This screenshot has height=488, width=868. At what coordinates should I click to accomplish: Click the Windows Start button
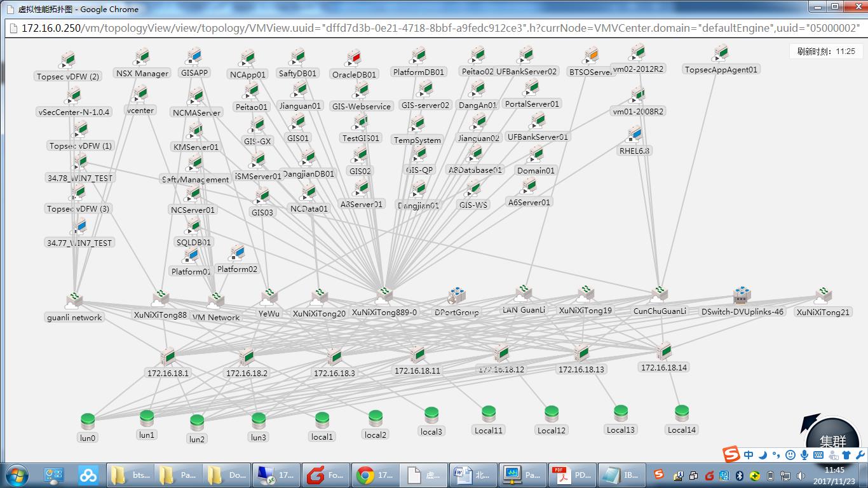(x=16, y=475)
